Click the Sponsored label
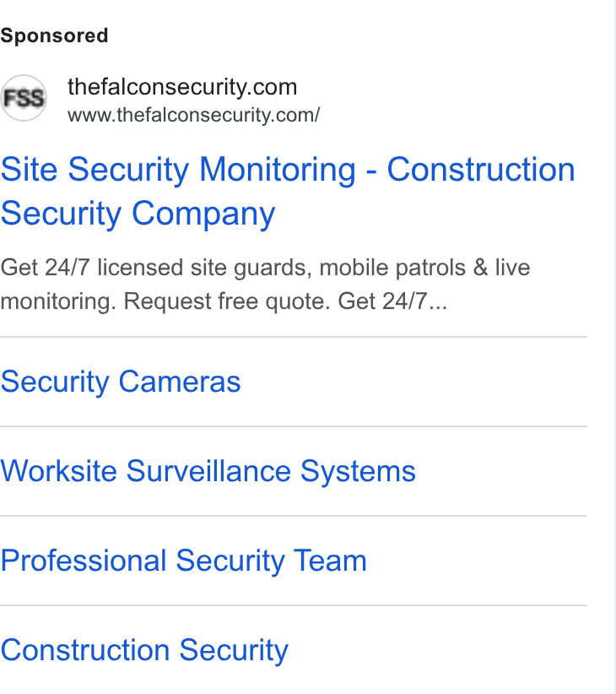616x694 pixels. pyautogui.click(x=54, y=35)
